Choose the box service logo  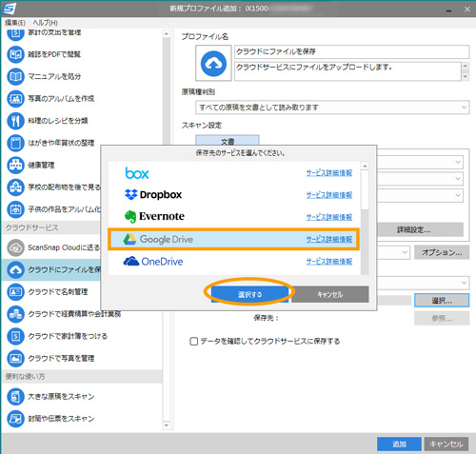pos(137,173)
